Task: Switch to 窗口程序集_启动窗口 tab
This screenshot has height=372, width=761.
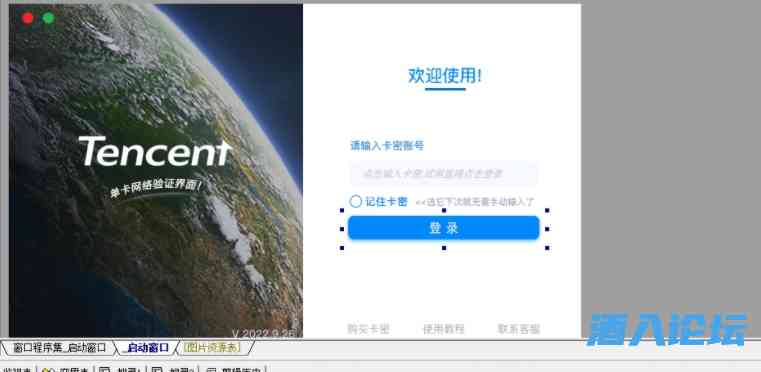Action: pos(59,348)
